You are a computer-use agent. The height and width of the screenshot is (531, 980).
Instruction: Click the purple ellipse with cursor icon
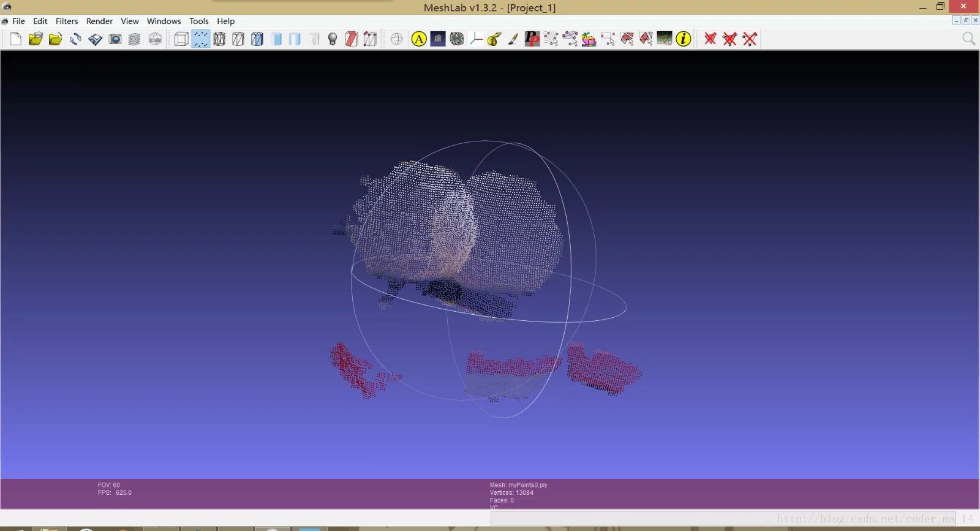tap(570, 39)
